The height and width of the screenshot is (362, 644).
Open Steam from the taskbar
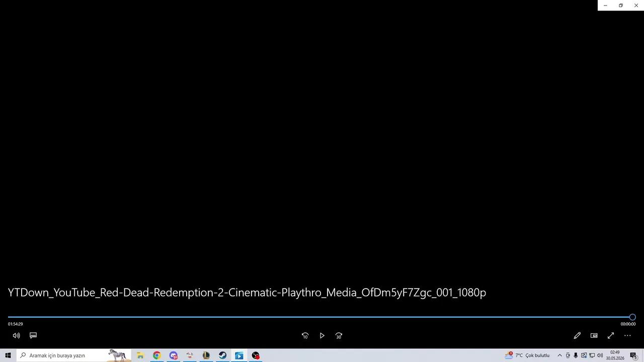pos(222,355)
